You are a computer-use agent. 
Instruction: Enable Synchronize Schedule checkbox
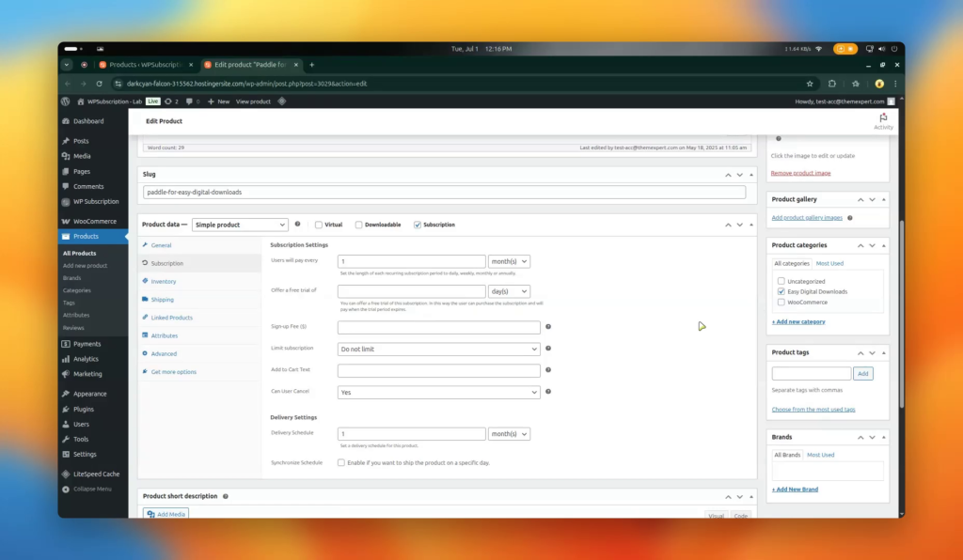point(340,463)
